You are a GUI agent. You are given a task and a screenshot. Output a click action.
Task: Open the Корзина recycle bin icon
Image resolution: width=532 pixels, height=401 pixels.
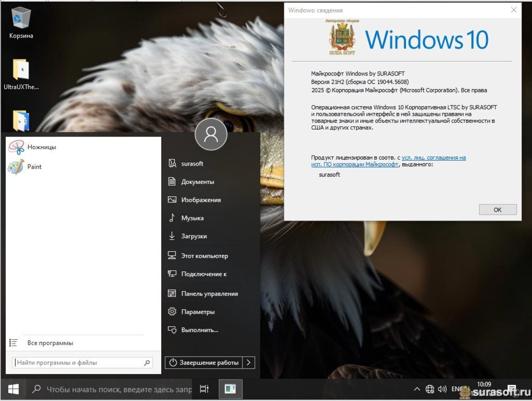pos(21,23)
